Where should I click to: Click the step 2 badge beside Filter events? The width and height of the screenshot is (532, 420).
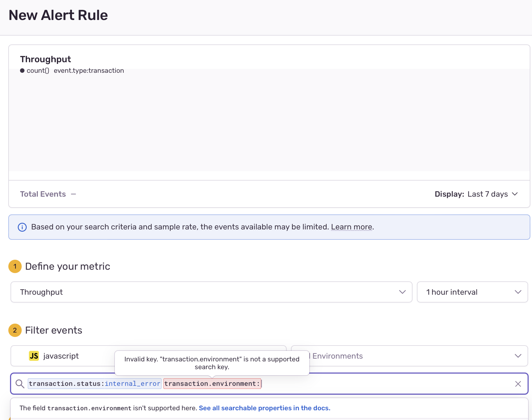tap(15, 330)
